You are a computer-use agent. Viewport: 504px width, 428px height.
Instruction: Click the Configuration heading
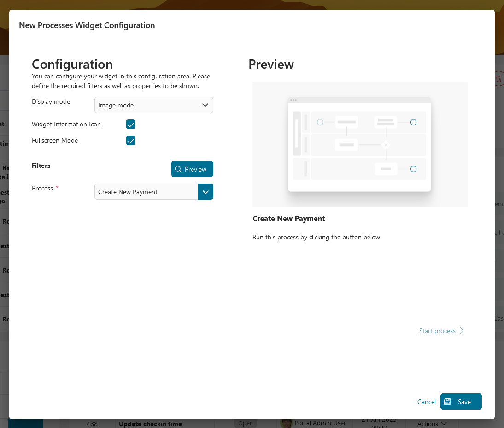click(72, 65)
